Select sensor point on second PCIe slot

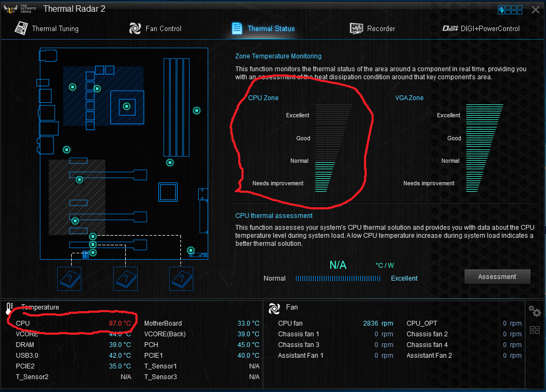tap(75, 221)
